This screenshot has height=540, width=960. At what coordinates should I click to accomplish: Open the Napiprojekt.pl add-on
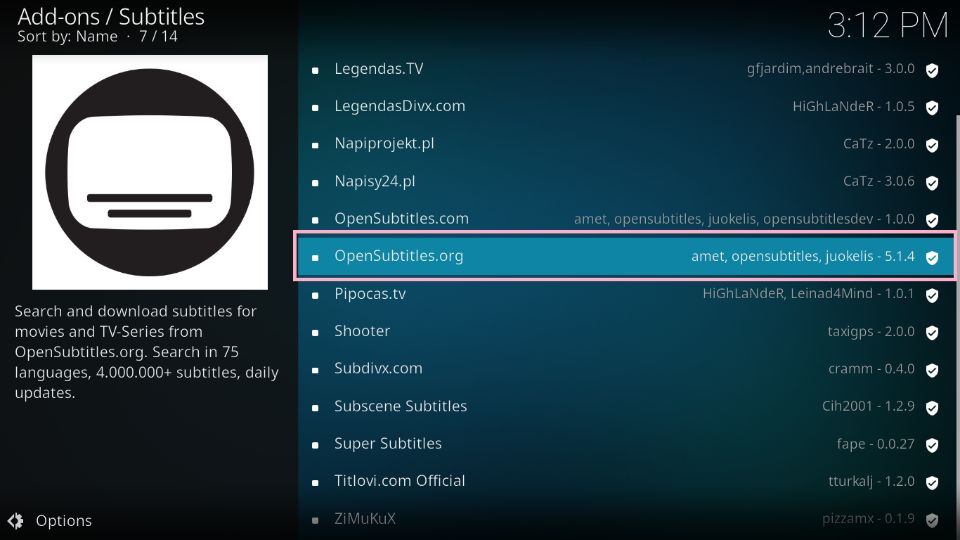click(626, 144)
